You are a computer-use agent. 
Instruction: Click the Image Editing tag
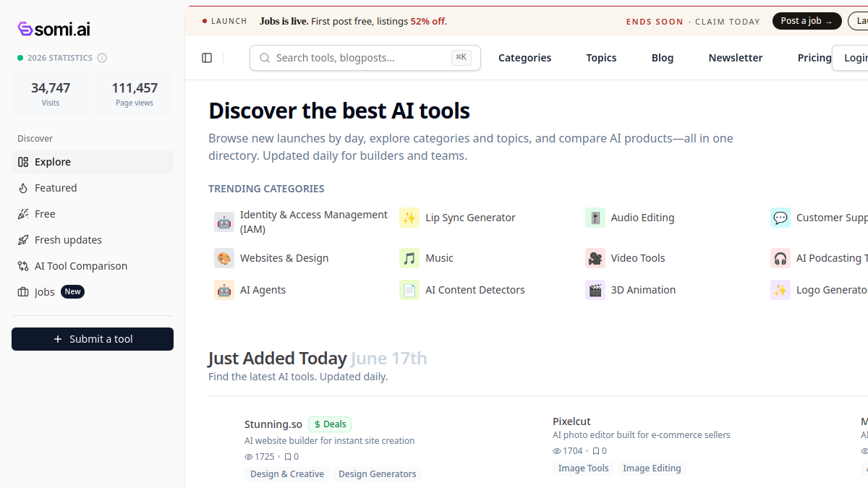click(652, 468)
